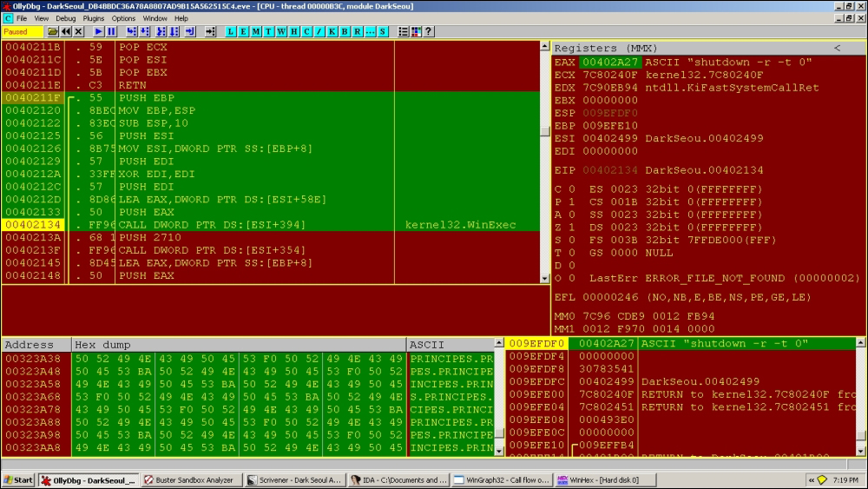The width and height of the screenshot is (868, 489).
Task: Open the Handles (H) window
Action: 294,31
